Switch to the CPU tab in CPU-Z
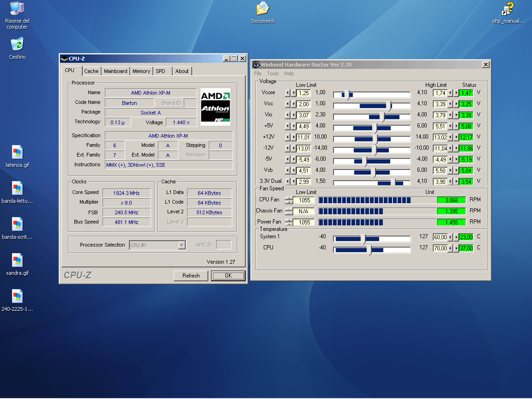The height and width of the screenshot is (399, 532). [70, 71]
